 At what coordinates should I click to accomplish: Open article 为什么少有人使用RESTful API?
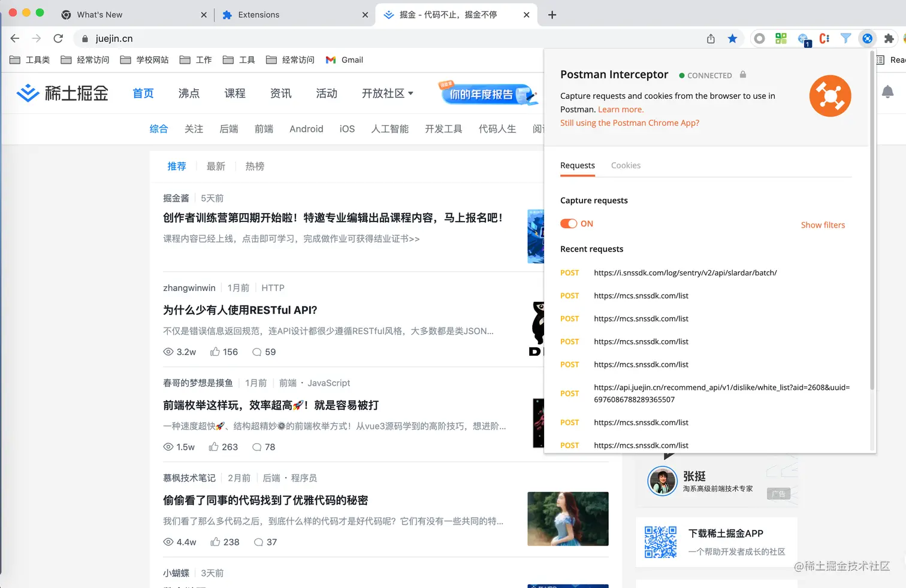(x=240, y=310)
